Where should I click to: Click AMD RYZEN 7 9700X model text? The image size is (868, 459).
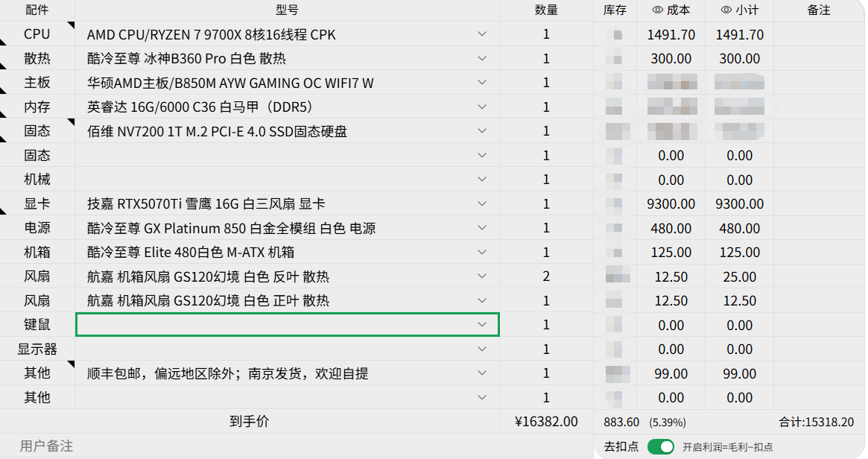[x=212, y=35]
